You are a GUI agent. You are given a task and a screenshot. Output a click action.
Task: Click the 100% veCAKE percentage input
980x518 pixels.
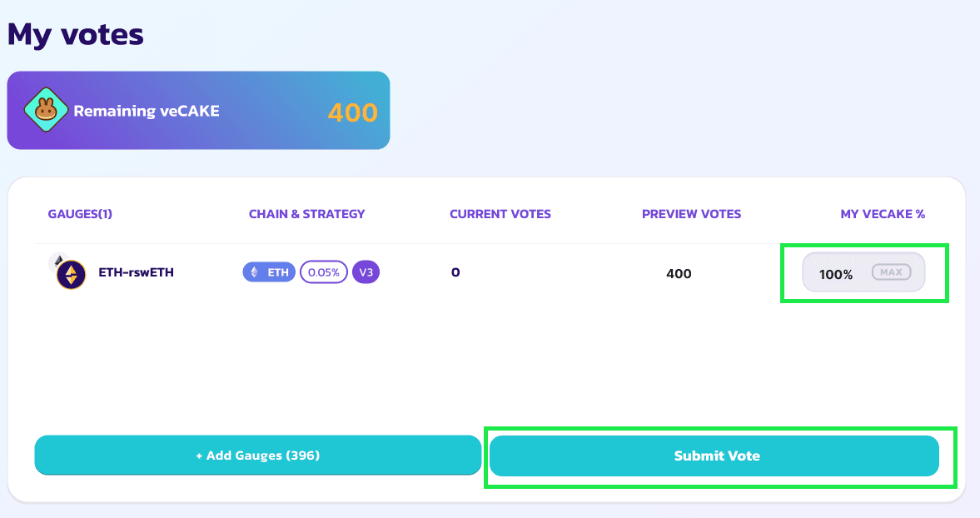836,273
